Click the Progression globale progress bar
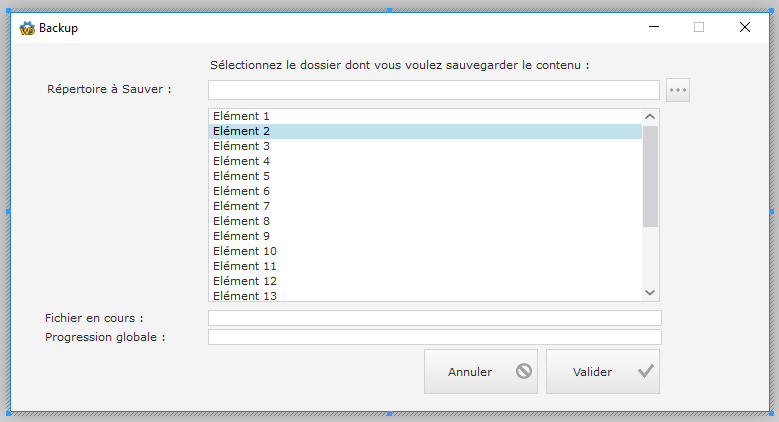Screen dimensions: 779x422 point(434,337)
